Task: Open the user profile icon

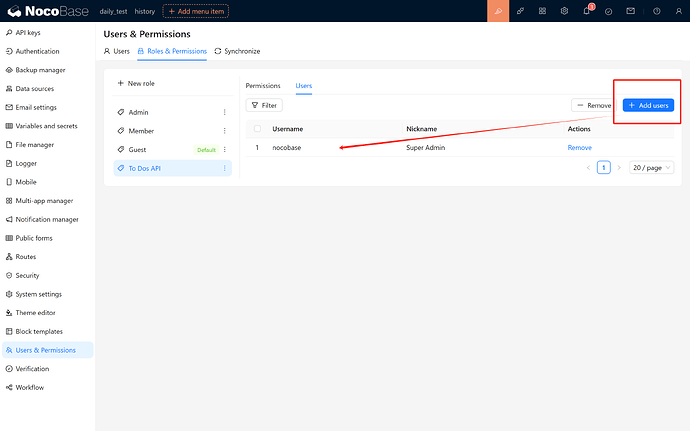Action: pos(679,11)
